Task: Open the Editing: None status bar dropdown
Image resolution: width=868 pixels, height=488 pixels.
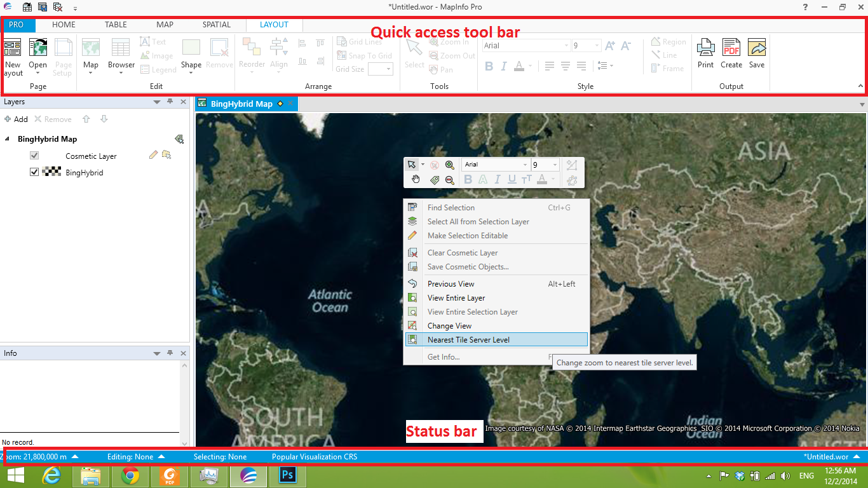Action: coord(161,457)
